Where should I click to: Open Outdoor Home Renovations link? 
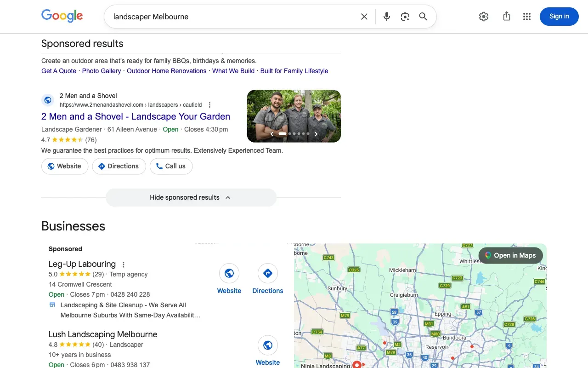167,71
